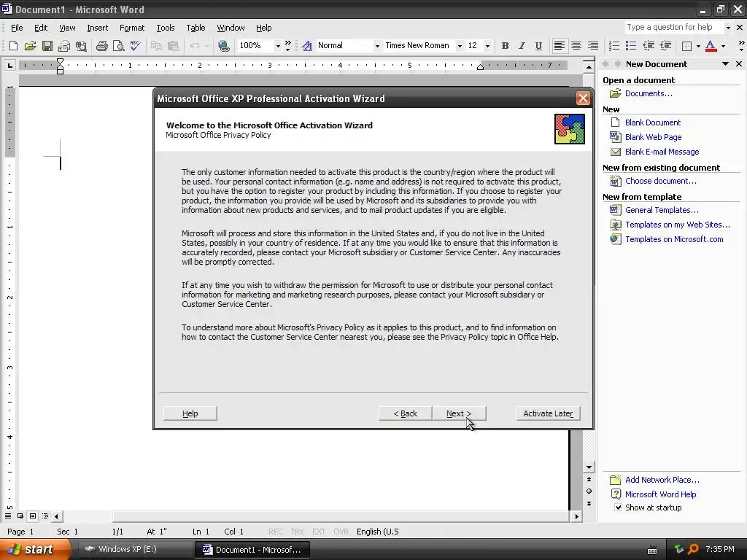Image resolution: width=747 pixels, height=560 pixels.
Task: Open the Style dropdown showing Normal
Action: coord(377,46)
